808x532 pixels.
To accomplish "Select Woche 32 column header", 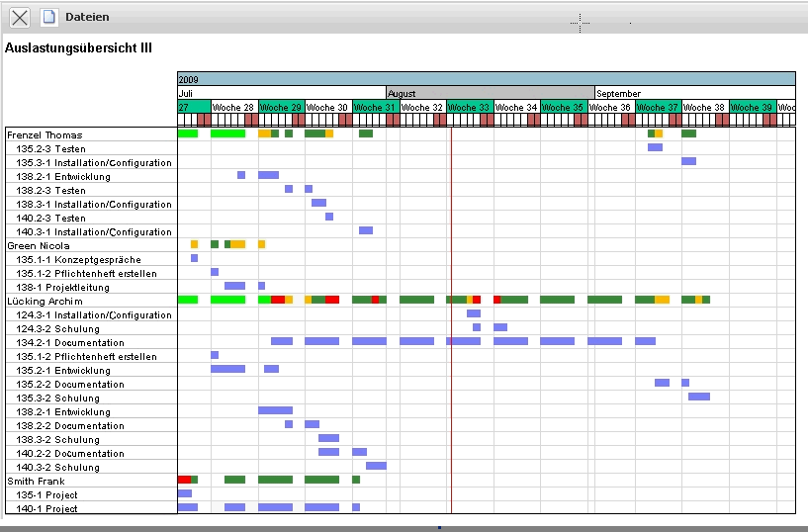I will click(422, 107).
